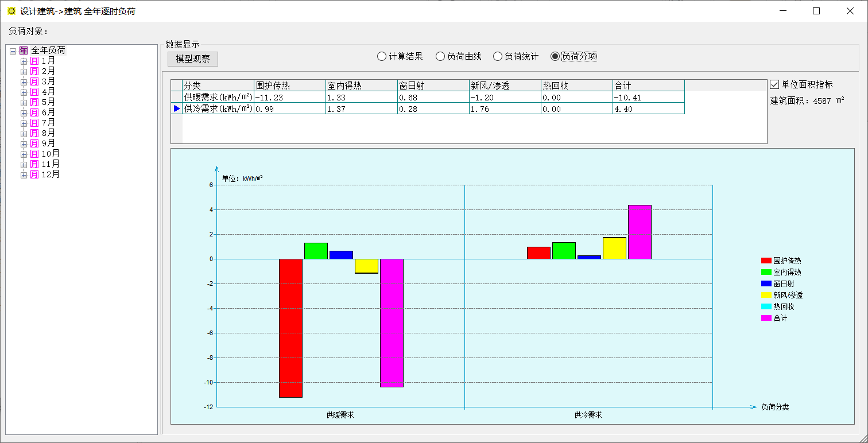
Task: Expand the 2月 tree node
Action: (24, 71)
